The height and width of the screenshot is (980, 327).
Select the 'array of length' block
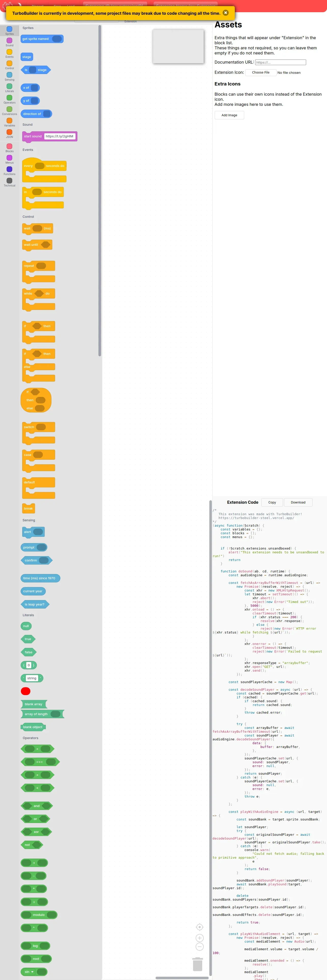click(42, 714)
